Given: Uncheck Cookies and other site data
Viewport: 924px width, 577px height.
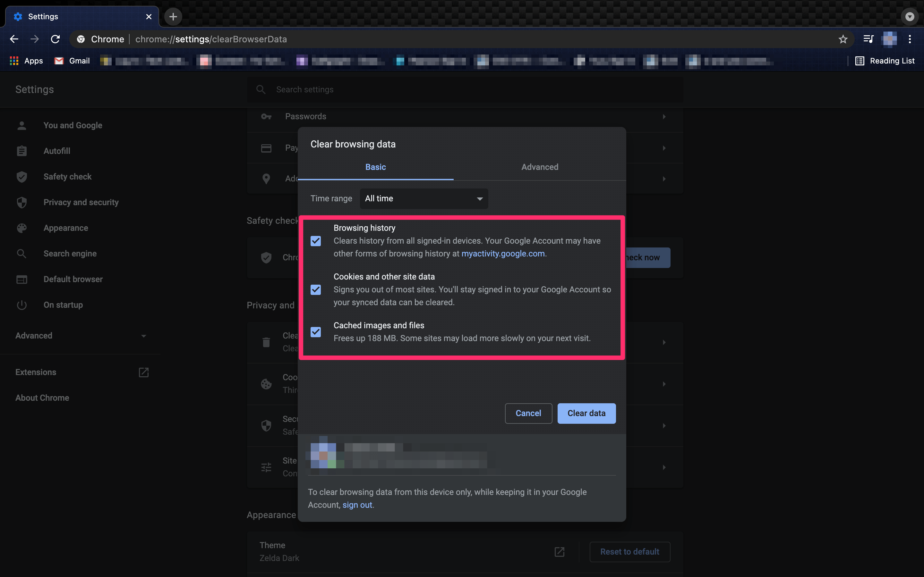Looking at the screenshot, I should click(316, 290).
